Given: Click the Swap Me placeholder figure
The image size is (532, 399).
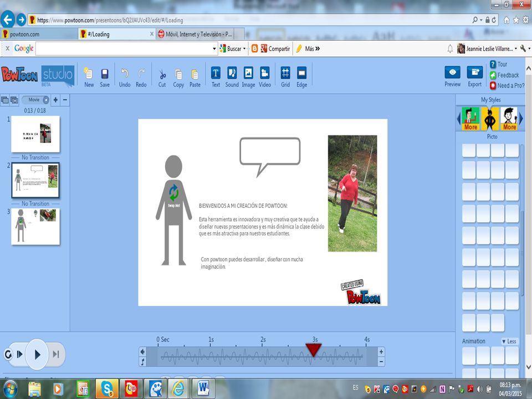Looking at the screenshot, I should pyautogui.click(x=173, y=210).
